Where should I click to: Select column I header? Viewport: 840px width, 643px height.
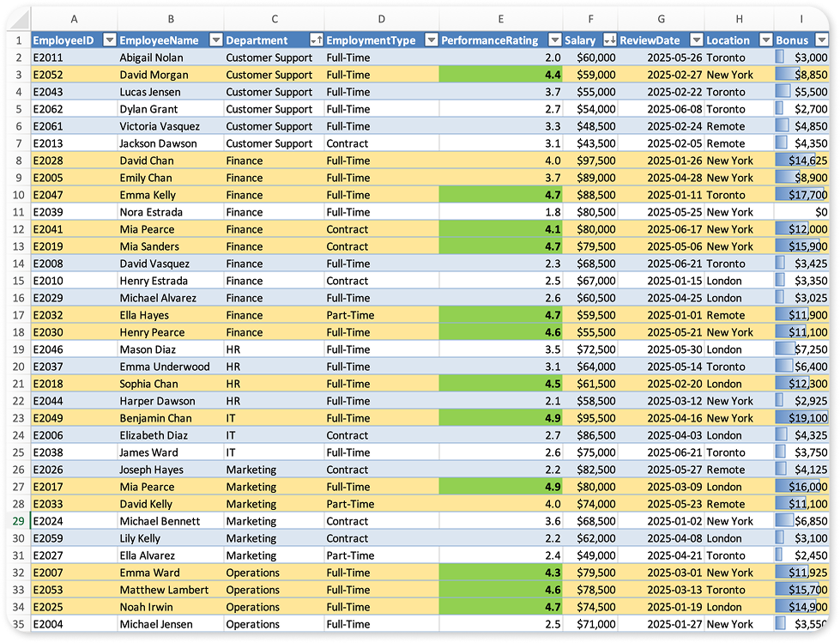[x=801, y=19]
